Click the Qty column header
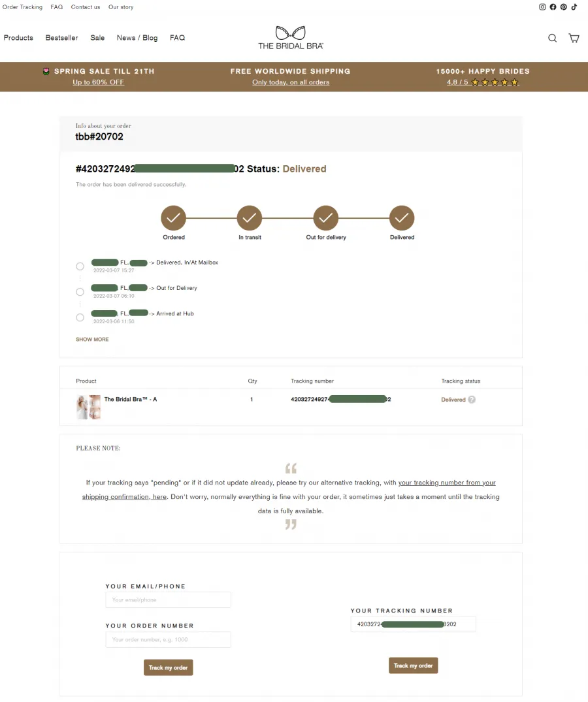 [253, 381]
